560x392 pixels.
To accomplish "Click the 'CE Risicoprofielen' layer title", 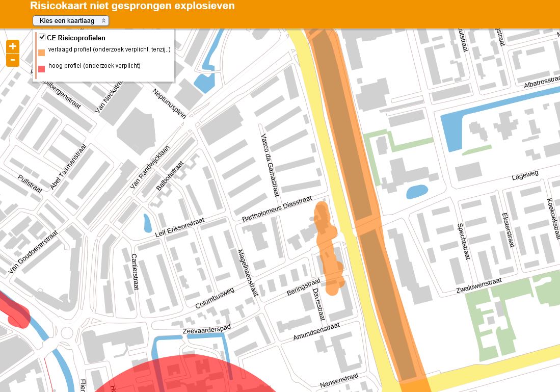I will pyautogui.click(x=76, y=38).
